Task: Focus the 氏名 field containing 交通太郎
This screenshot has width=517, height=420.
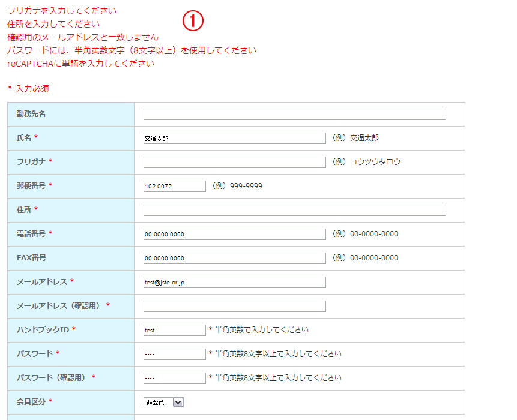Action: click(x=234, y=138)
